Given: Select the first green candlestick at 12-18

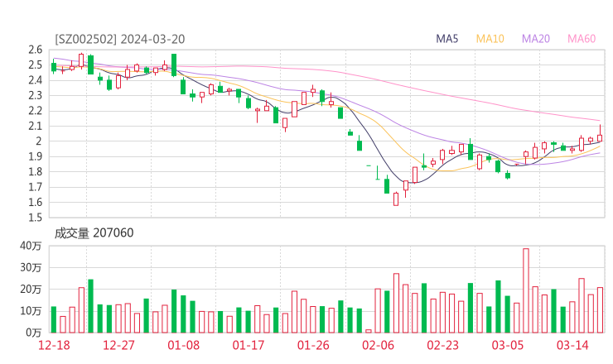Looking at the screenshot, I should [54, 66].
